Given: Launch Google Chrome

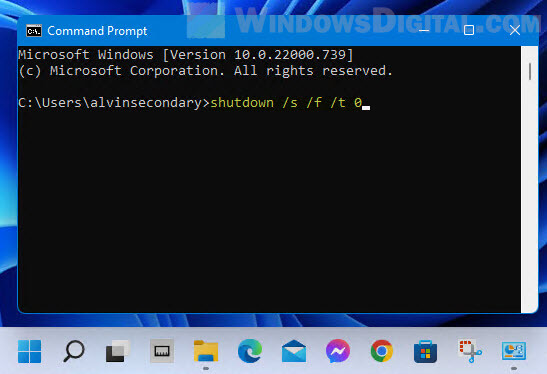Looking at the screenshot, I should click(382, 351).
